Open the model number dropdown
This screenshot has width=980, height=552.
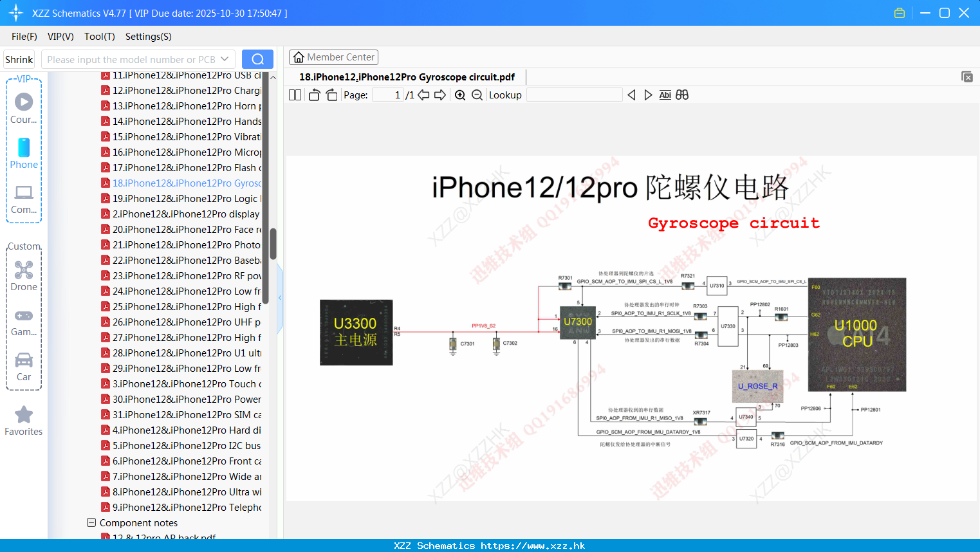225,59
